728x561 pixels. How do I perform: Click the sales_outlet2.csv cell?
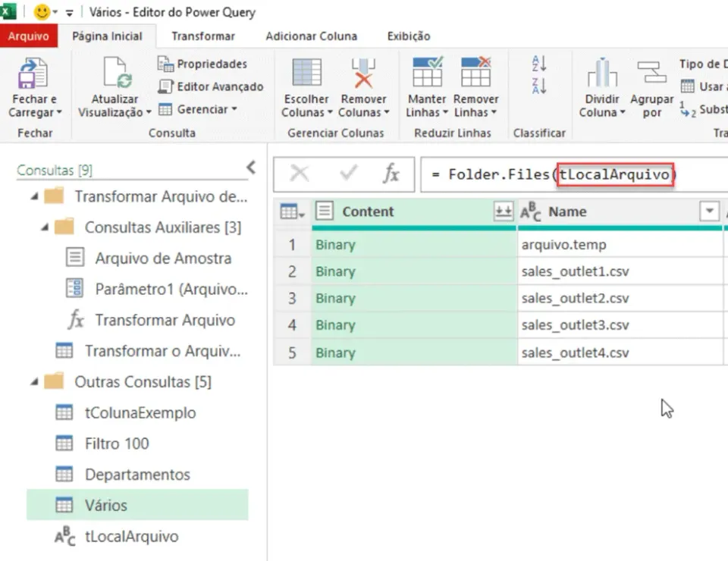coord(620,299)
